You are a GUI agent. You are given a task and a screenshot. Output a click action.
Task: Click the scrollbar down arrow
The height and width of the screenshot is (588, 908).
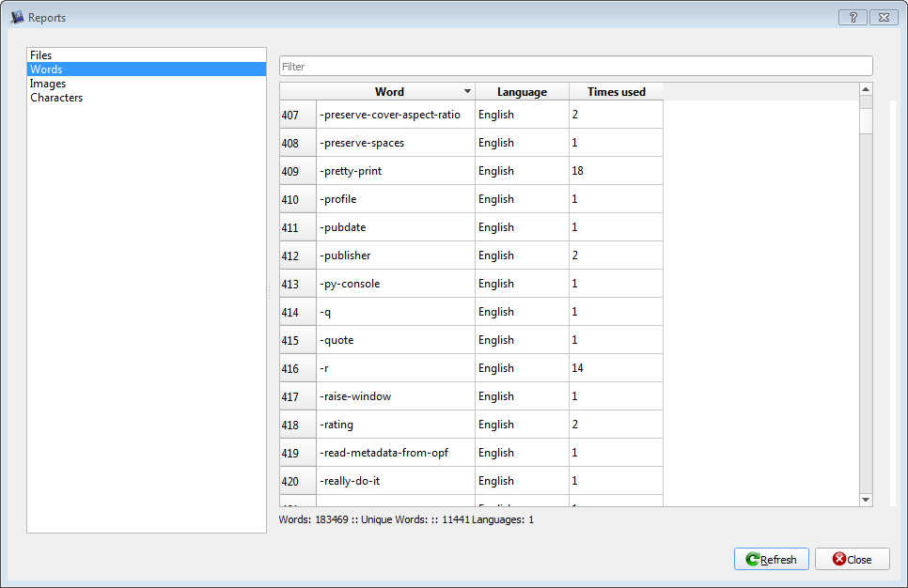[x=866, y=500]
